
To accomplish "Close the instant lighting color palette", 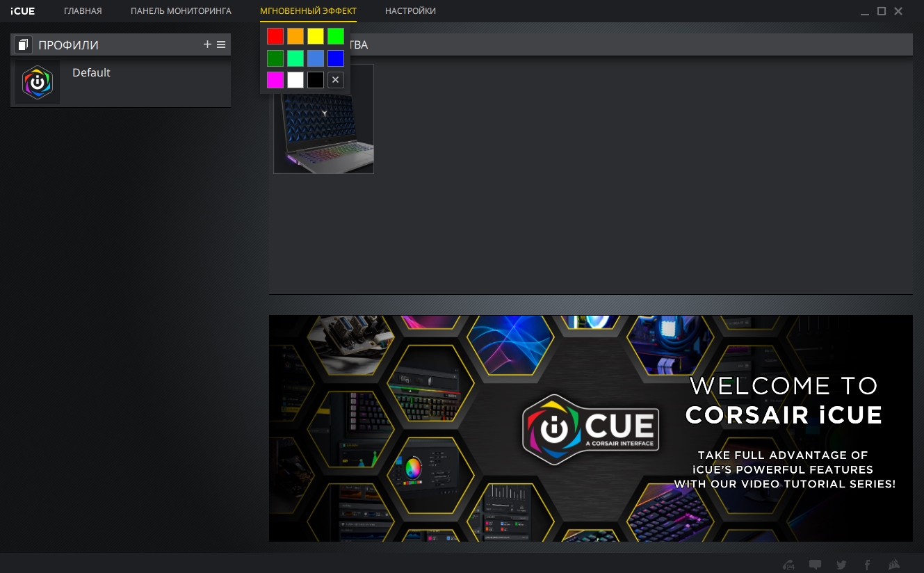I will pyautogui.click(x=336, y=80).
